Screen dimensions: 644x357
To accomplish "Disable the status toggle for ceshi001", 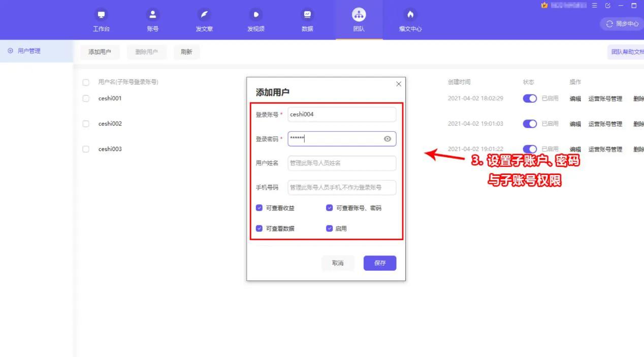I will pos(530,98).
